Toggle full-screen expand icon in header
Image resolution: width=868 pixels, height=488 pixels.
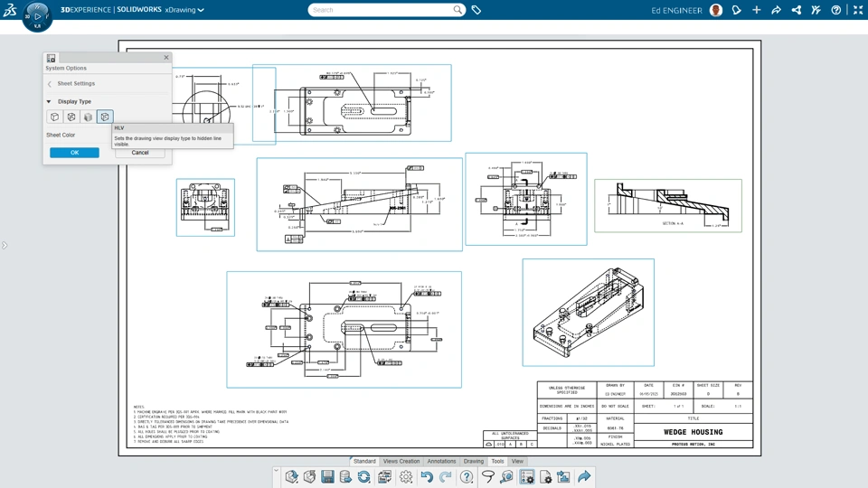point(857,10)
